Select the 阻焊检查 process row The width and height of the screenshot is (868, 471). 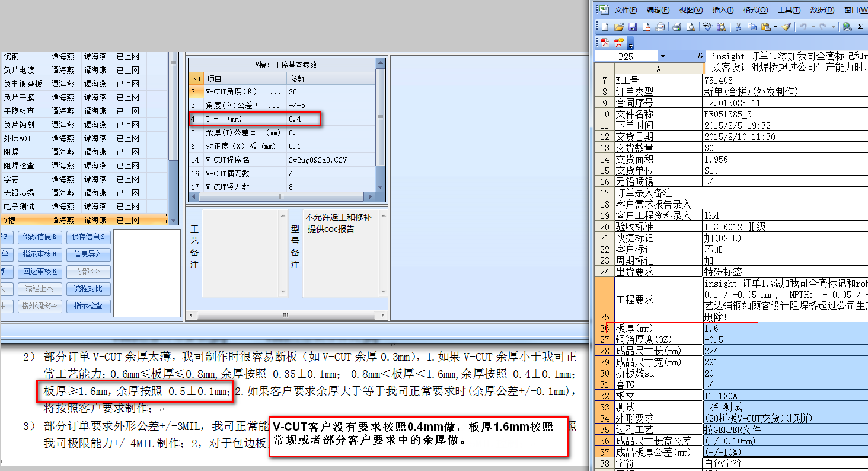[84, 166]
